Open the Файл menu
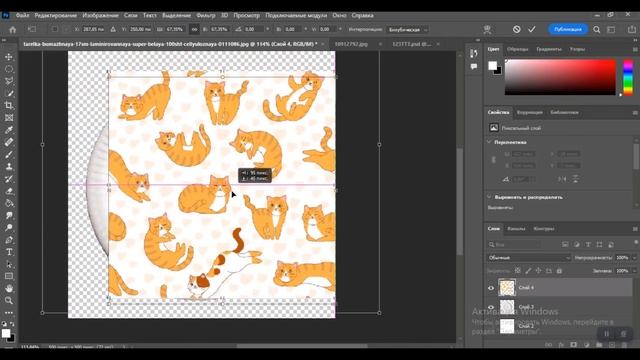The height and width of the screenshot is (360, 640). click(22, 16)
